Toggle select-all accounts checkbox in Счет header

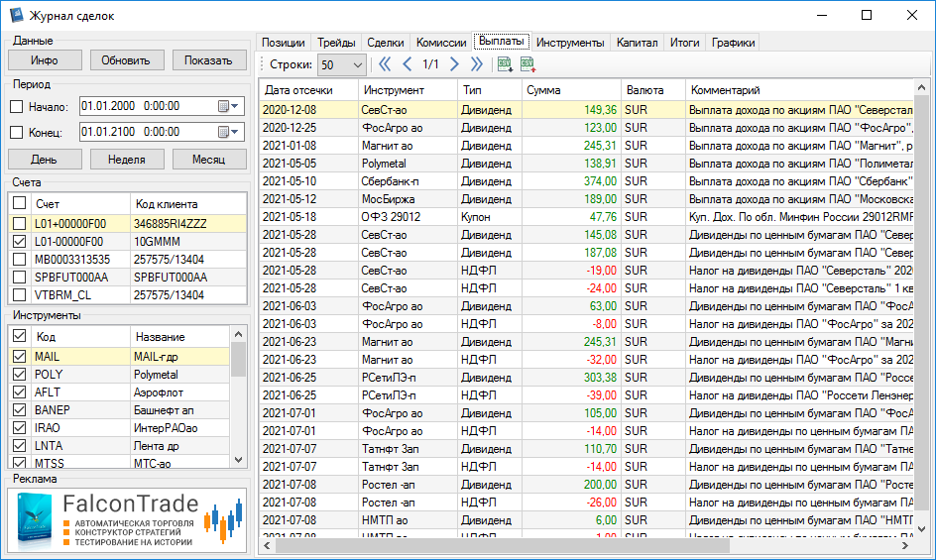[x=20, y=203]
